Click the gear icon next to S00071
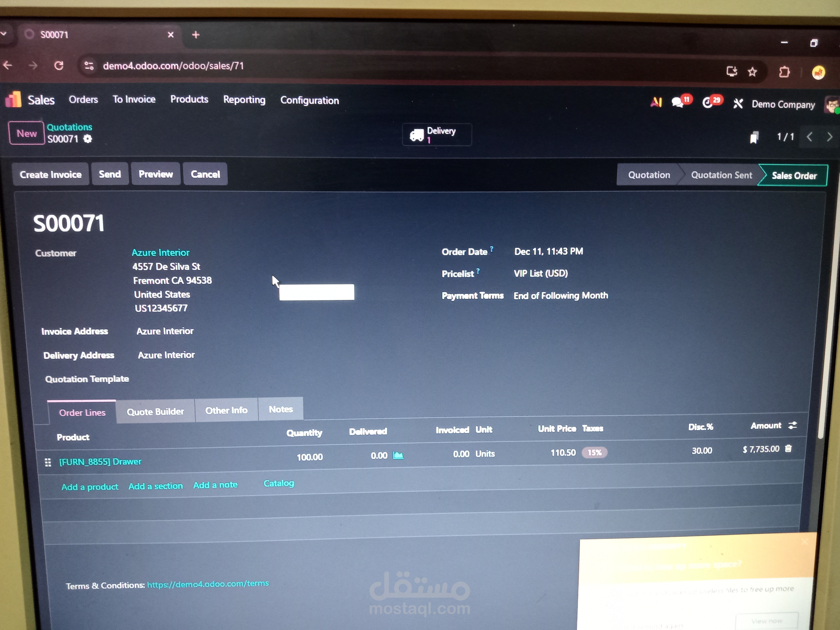This screenshot has width=840, height=630. [88, 139]
